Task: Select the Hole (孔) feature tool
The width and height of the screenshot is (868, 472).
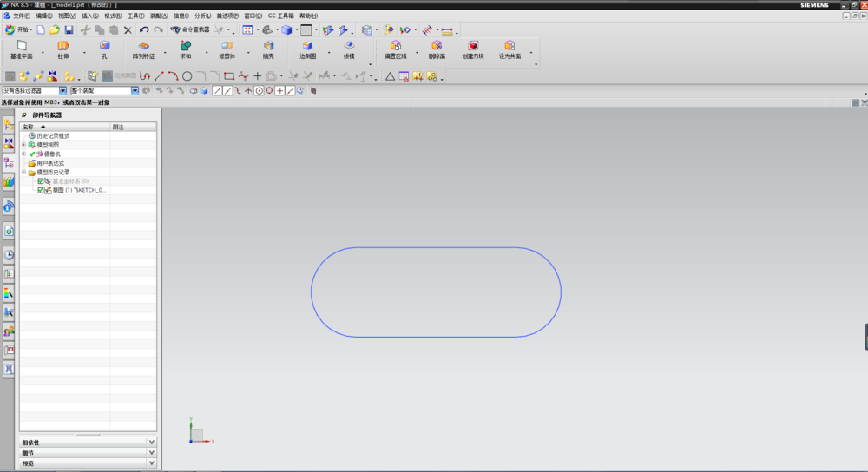Action: coord(104,47)
